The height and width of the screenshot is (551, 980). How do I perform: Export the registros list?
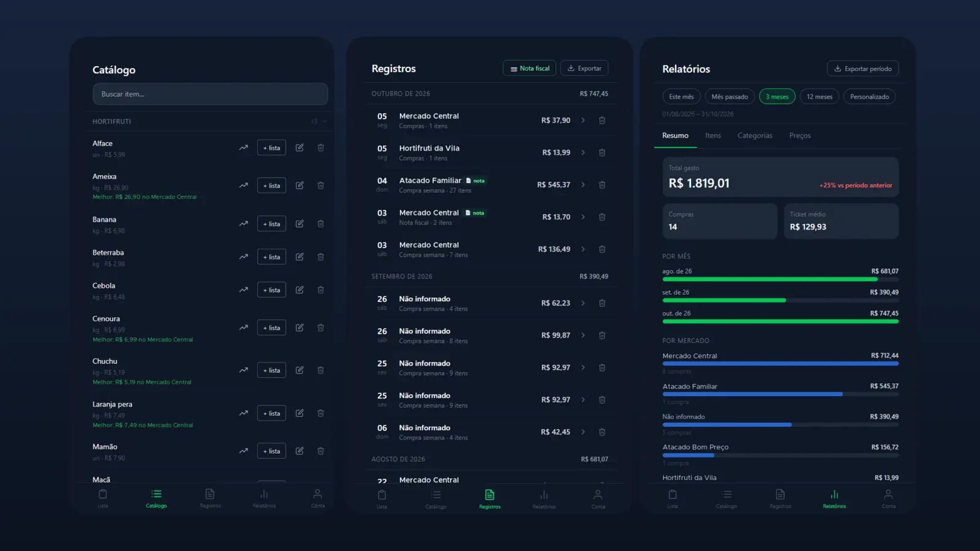(x=584, y=68)
